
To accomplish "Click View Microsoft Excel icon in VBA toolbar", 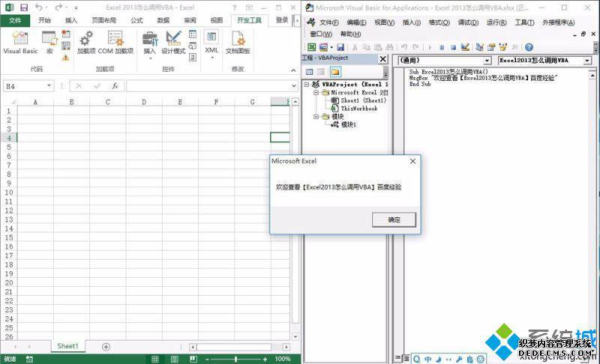I will click(312, 47).
